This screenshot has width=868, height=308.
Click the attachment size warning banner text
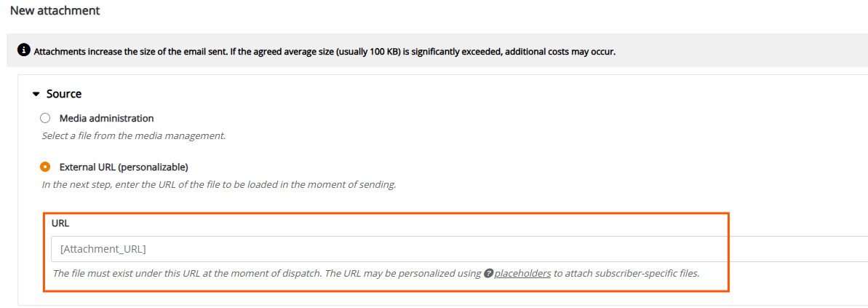tap(325, 52)
